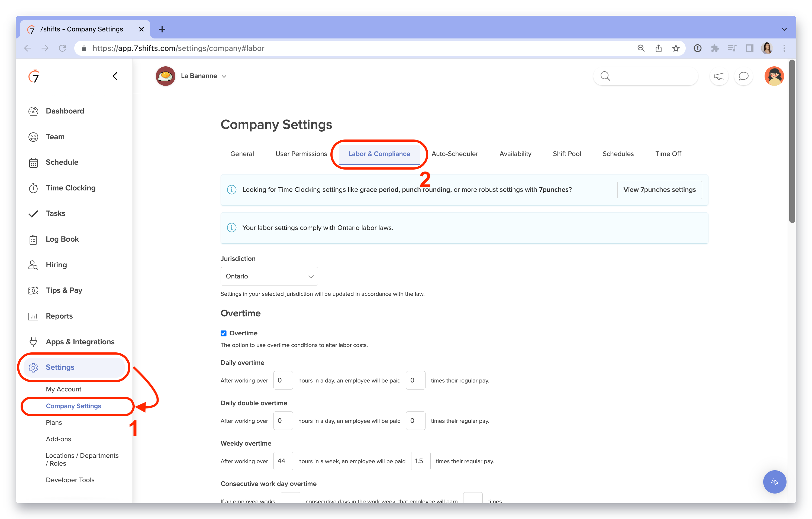Click Daily double overtime multiplier field
The width and height of the screenshot is (812, 519).
[415, 421]
